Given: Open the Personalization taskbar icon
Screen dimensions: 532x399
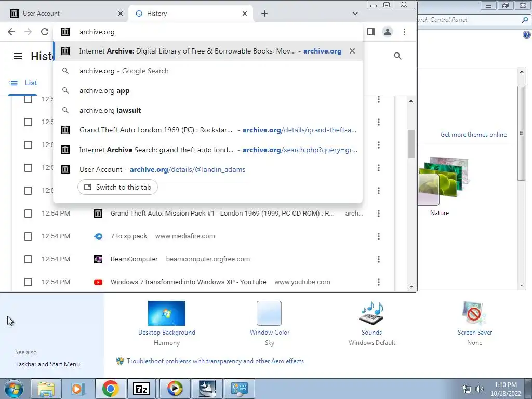Looking at the screenshot, I should click(x=239, y=389).
